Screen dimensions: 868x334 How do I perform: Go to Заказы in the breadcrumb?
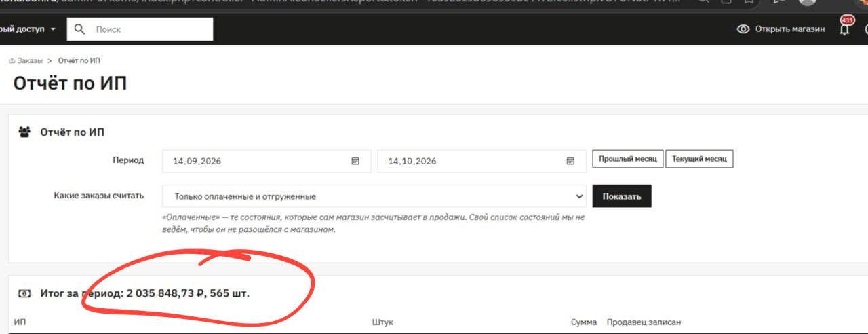tap(30, 61)
